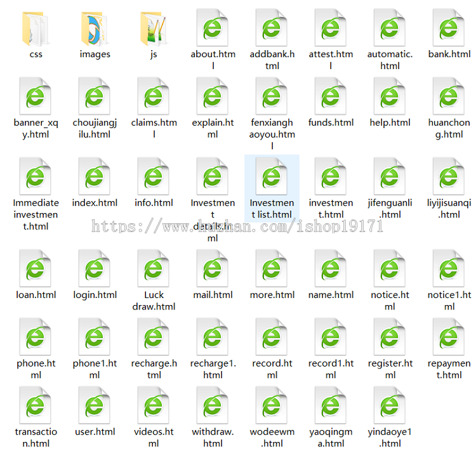Select the images folder icon
The height and width of the screenshot is (449, 476).
tap(95, 29)
